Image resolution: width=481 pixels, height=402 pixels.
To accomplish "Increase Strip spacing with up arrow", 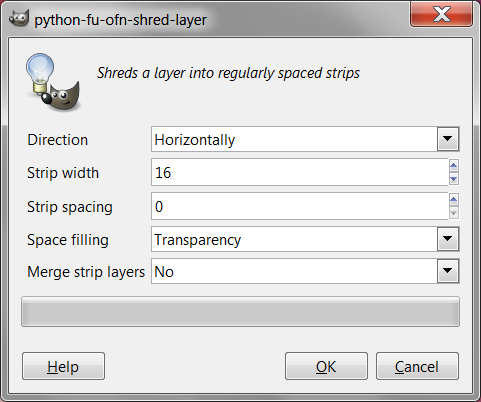I will (453, 199).
